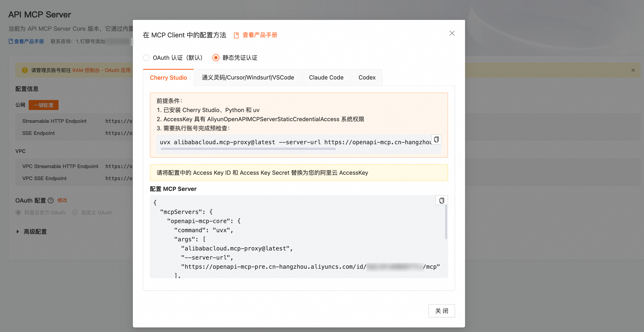Expand the 高级配置 section
This screenshot has width=644, height=332.
coord(31,232)
